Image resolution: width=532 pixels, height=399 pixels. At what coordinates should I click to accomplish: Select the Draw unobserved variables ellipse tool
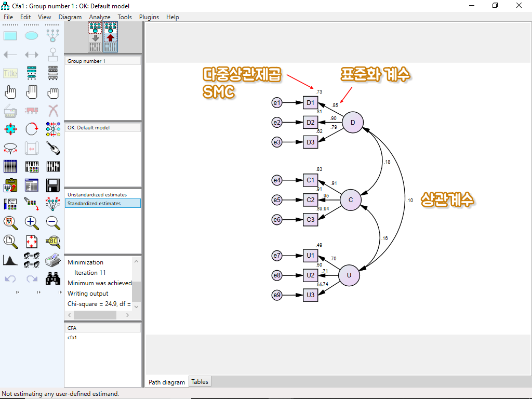click(x=32, y=36)
